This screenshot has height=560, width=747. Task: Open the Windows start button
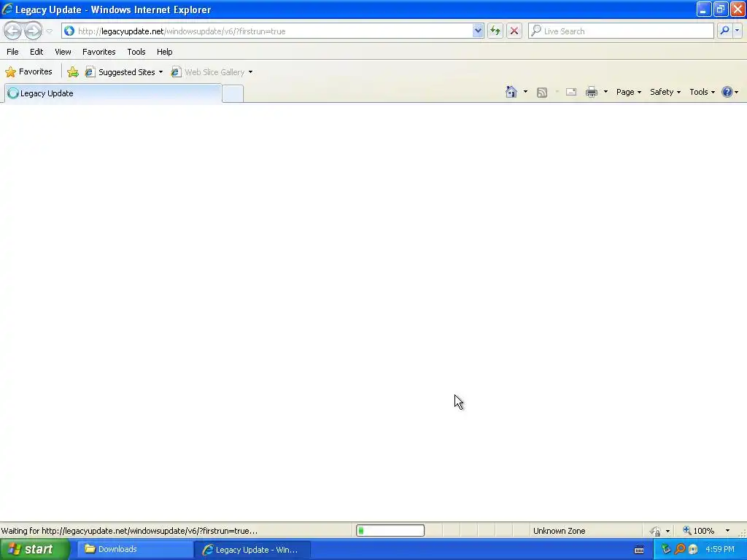click(34, 550)
